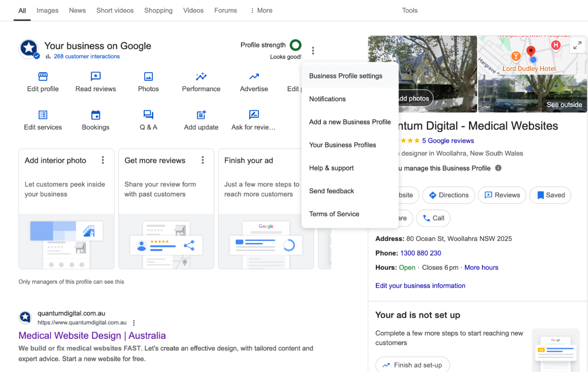588x377 pixels.
Task: Open Edit services list icon
Action: [43, 115]
